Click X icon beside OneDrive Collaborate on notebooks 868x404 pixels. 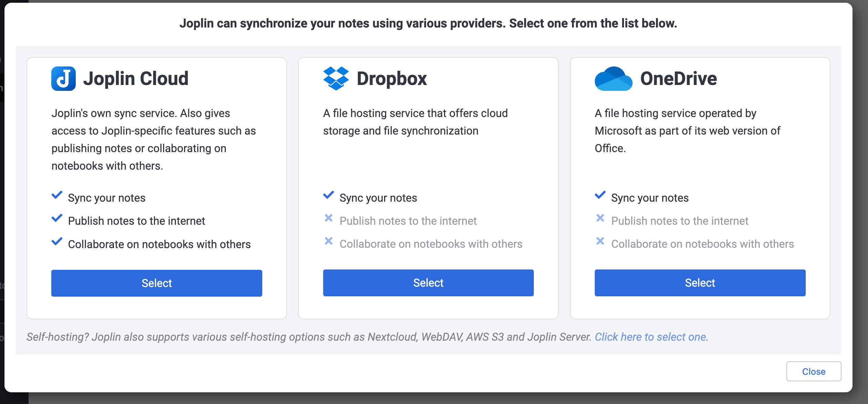point(600,241)
